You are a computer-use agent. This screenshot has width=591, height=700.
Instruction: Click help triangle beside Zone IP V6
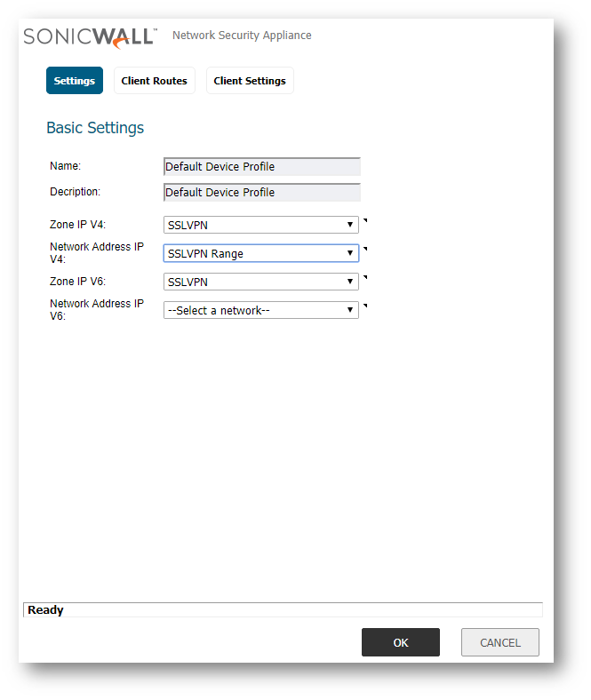point(365,277)
